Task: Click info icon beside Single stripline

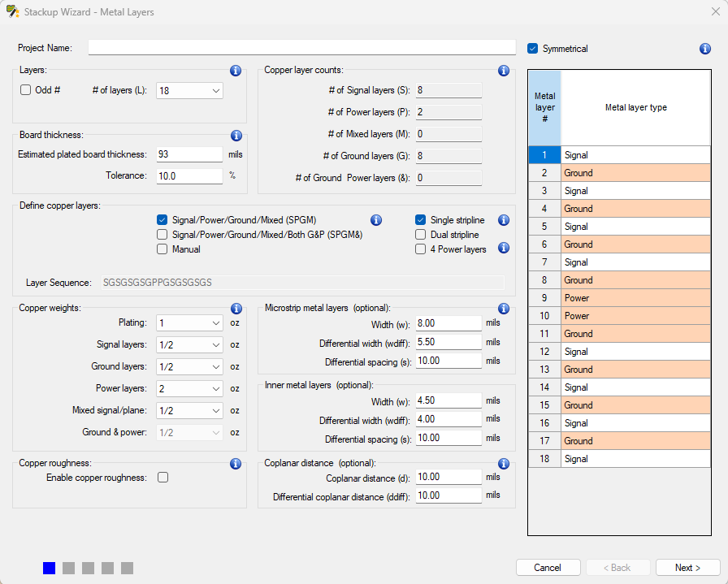Action: [x=503, y=220]
